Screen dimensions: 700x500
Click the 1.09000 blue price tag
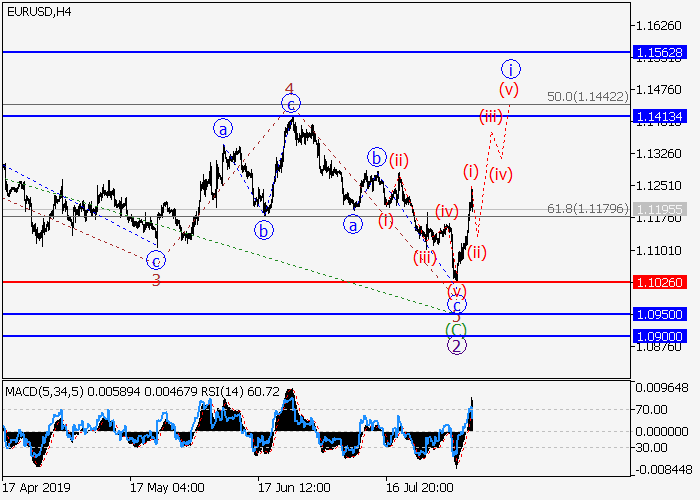659,337
